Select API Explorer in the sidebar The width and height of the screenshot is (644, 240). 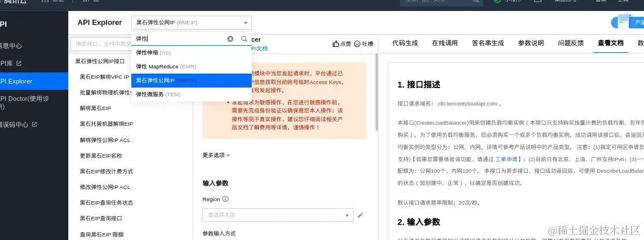point(34,81)
